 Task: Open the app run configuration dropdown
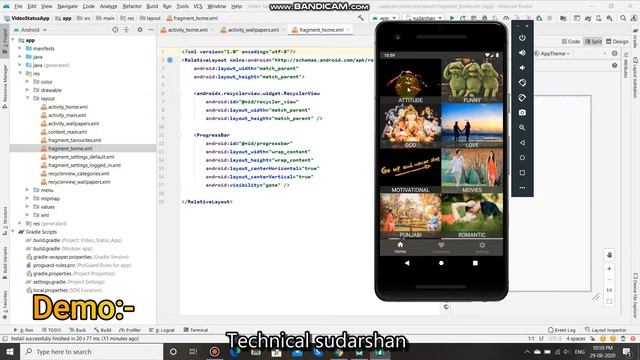(x=384, y=18)
